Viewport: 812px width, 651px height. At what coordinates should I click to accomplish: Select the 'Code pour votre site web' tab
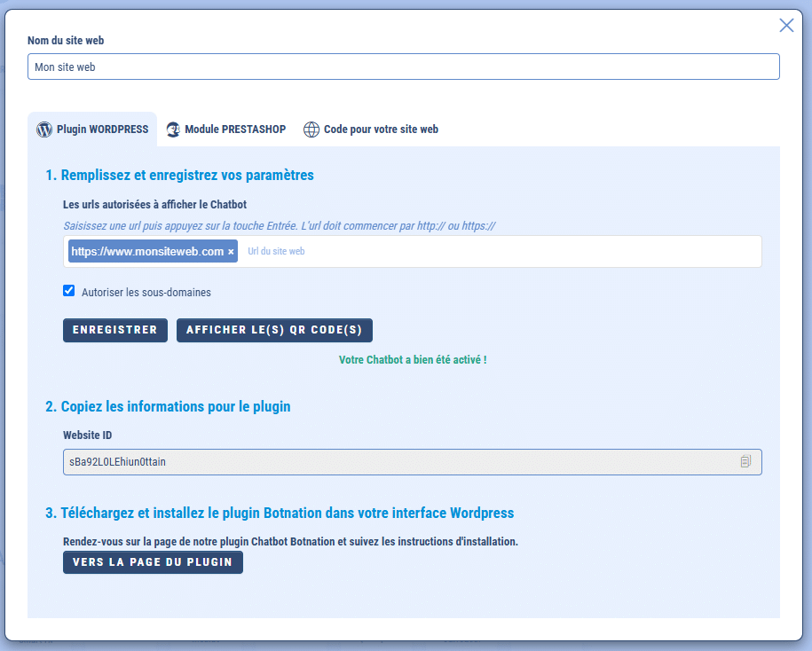(381, 129)
